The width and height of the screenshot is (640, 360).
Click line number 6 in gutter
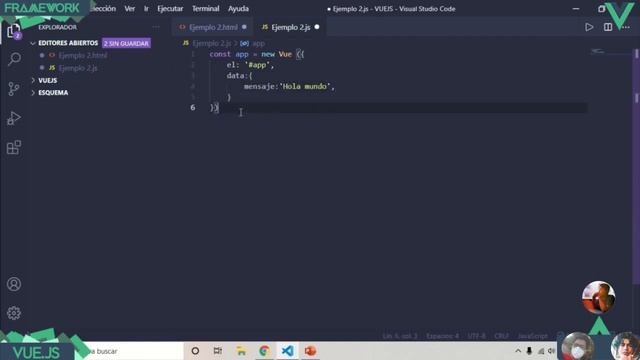(193, 107)
